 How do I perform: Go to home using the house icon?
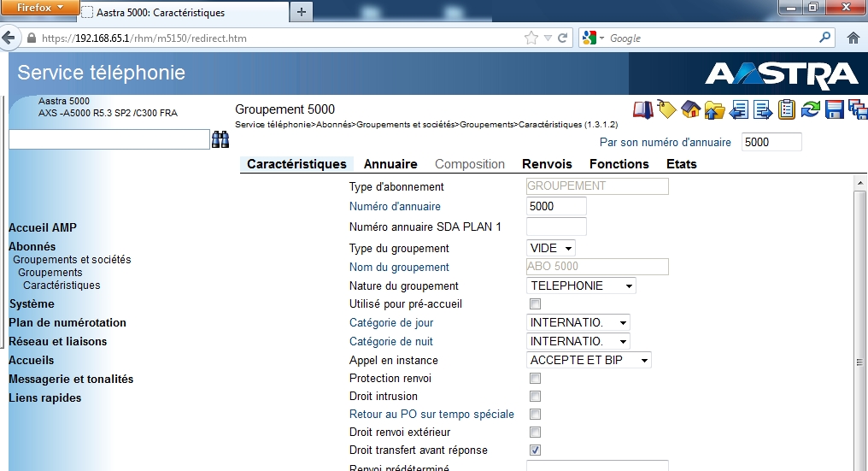coord(691,109)
